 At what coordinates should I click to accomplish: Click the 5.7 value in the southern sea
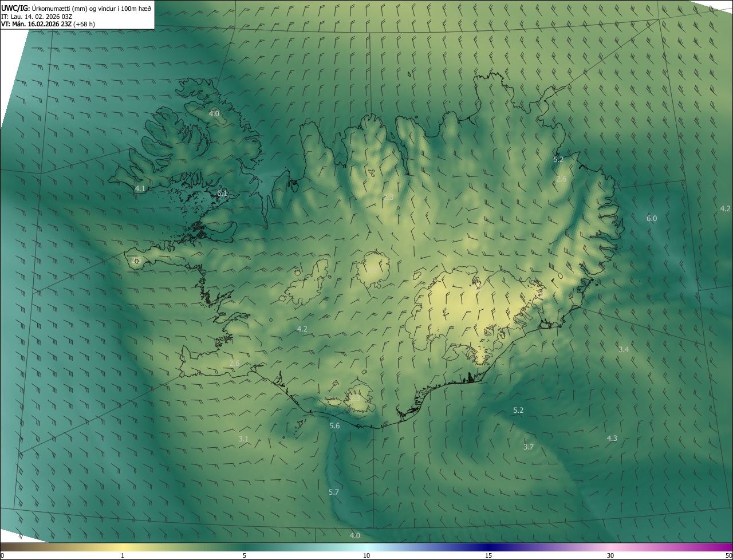pos(334,492)
